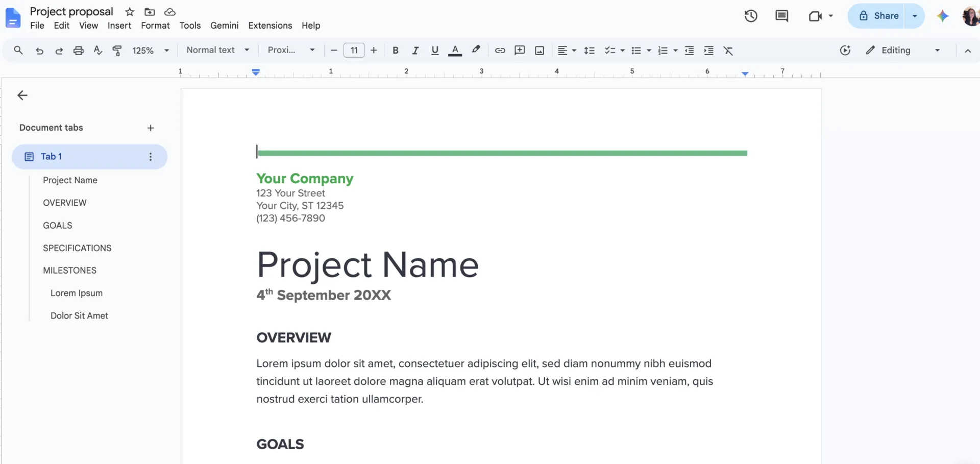The image size is (980, 464).
Task: Click the right indent ruler marker
Action: [x=745, y=74]
